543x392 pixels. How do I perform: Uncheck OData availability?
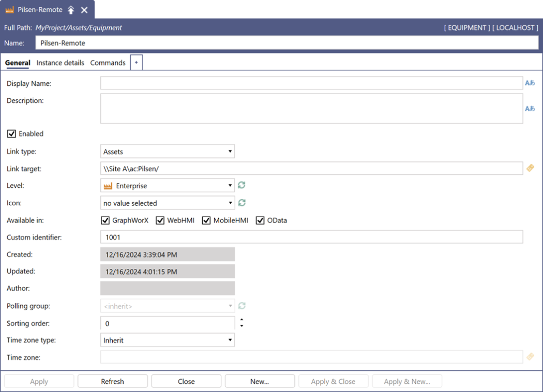tap(260, 220)
